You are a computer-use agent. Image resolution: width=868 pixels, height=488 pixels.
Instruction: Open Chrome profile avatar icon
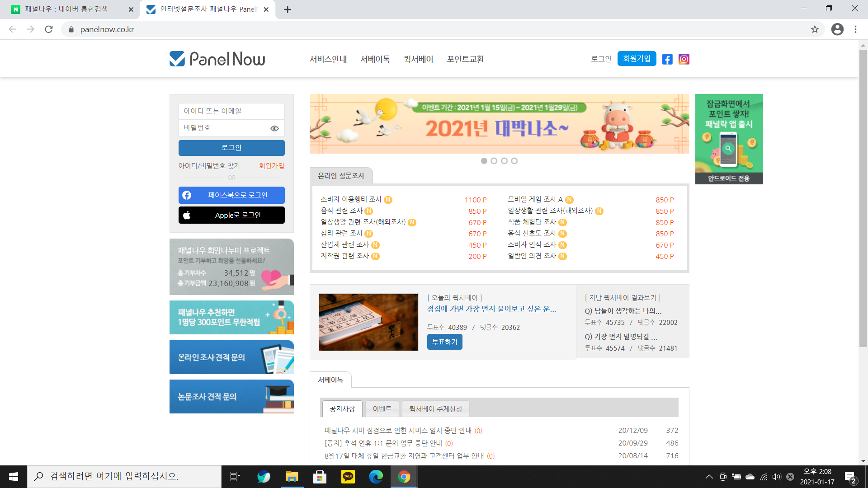click(837, 29)
